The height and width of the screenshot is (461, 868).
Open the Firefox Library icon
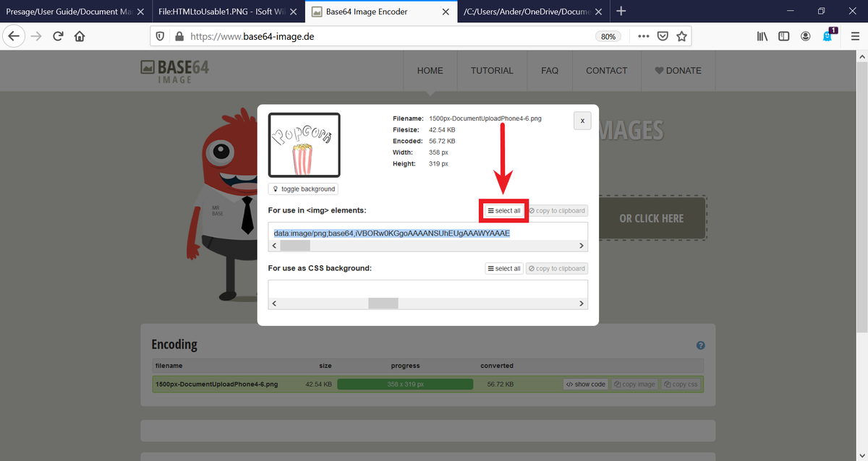click(762, 36)
